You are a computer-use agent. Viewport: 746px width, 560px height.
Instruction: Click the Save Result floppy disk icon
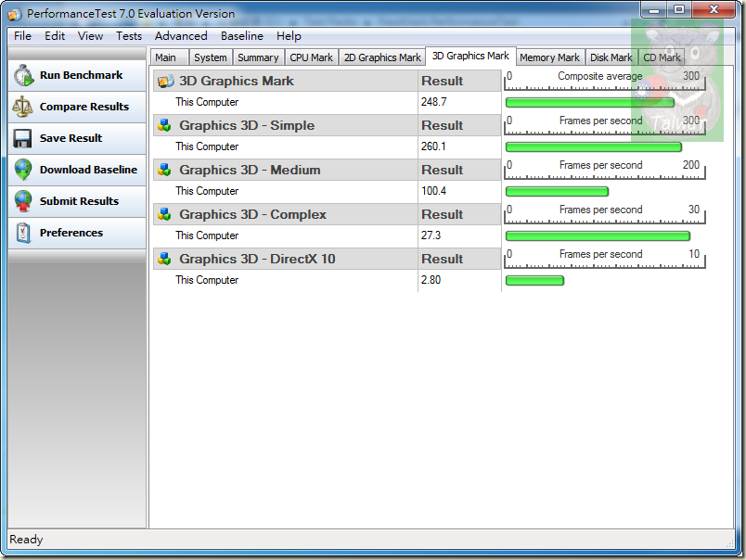(22, 138)
